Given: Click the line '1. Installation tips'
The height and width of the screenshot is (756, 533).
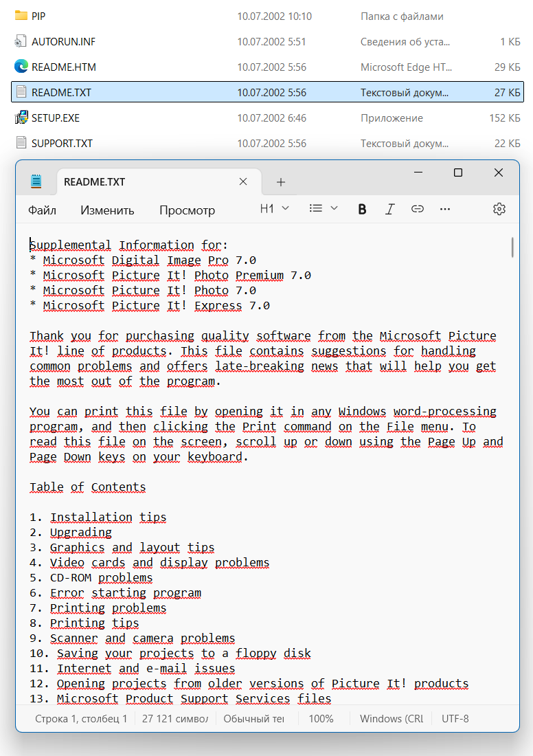Looking at the screenshot, I should pos(98,518).
